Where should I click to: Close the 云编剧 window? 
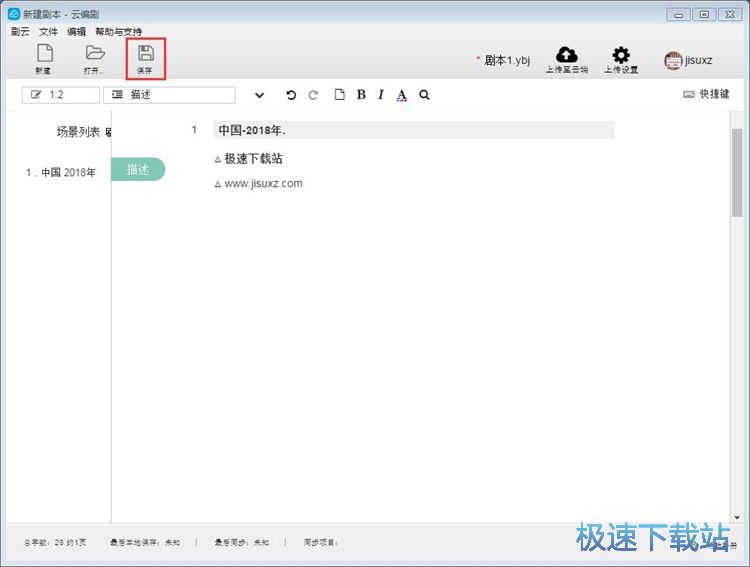730,15
